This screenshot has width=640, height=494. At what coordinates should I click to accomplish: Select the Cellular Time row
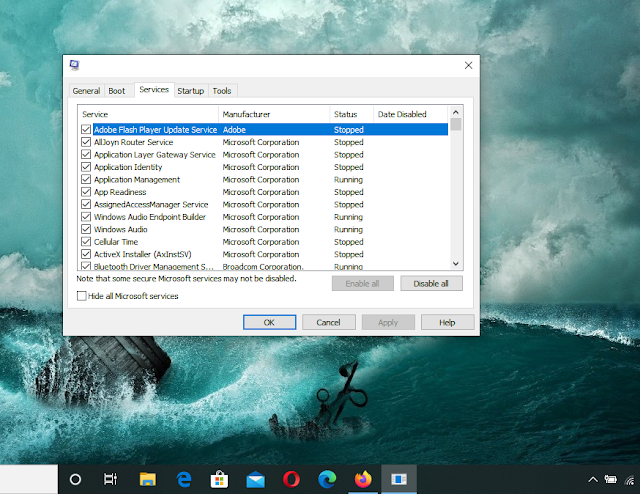click(x=264, y=242)
